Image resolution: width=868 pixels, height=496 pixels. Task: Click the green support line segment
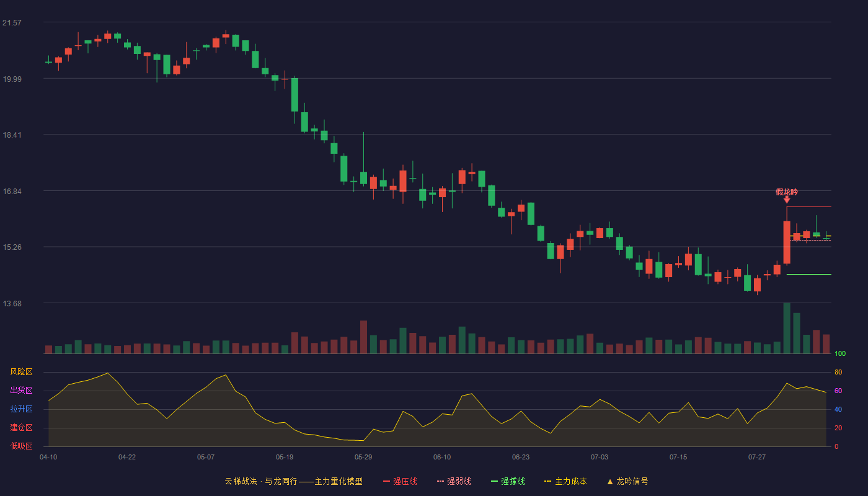pos(808,274)
